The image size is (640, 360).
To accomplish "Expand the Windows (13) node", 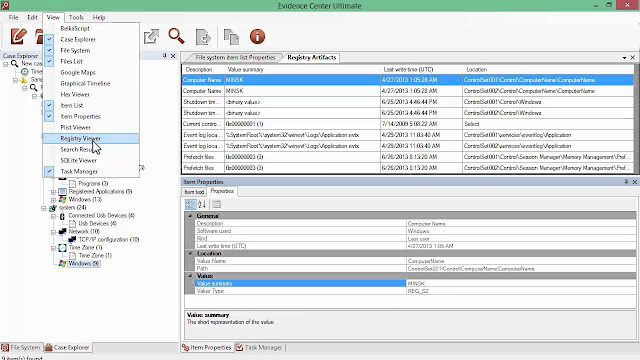I will coord(53,200).
